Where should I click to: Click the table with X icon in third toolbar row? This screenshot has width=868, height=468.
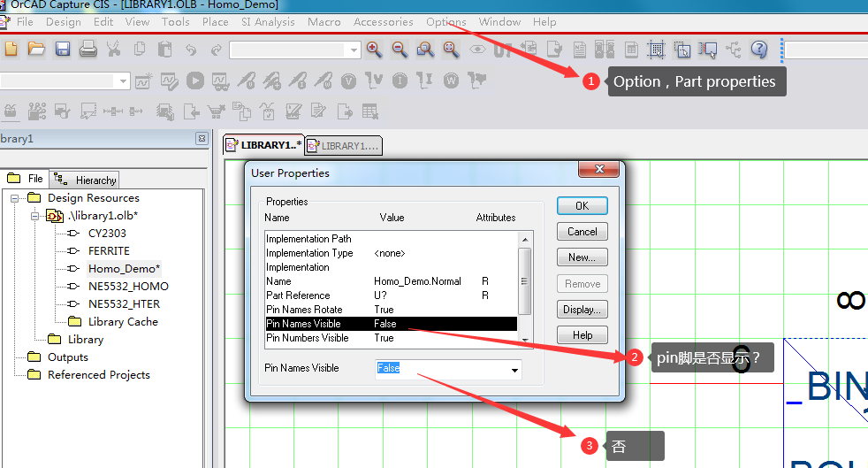[x=369, y=111]
